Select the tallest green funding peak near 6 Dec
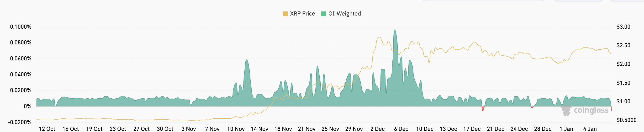The image size is (644, 132). pos(395,31)
